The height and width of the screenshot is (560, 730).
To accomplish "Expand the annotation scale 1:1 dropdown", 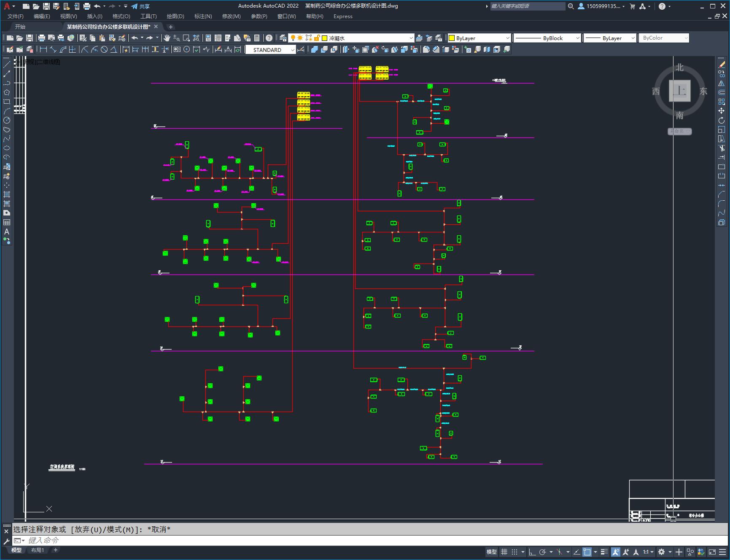I will [x=648, y=552].
